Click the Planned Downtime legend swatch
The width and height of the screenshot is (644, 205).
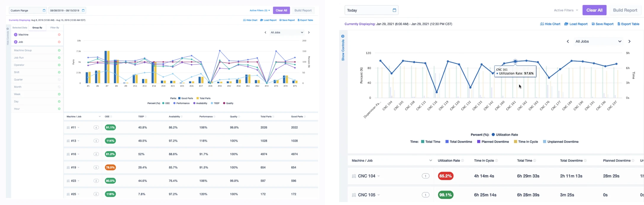(479, 142)
